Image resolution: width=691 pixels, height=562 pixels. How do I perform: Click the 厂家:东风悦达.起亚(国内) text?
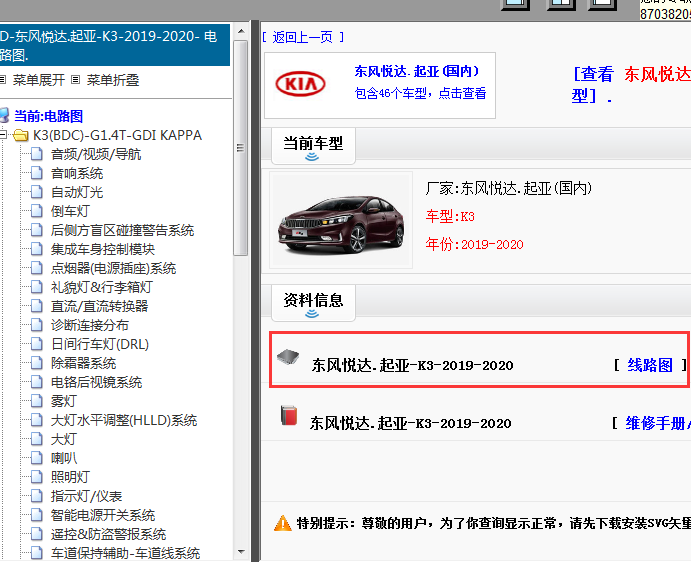tap(509, 188)
